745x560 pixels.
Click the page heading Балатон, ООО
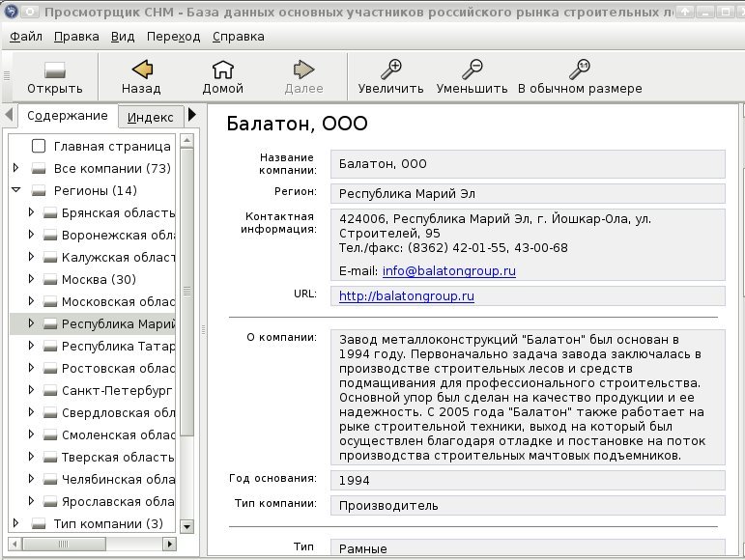(x=297, y=124)
